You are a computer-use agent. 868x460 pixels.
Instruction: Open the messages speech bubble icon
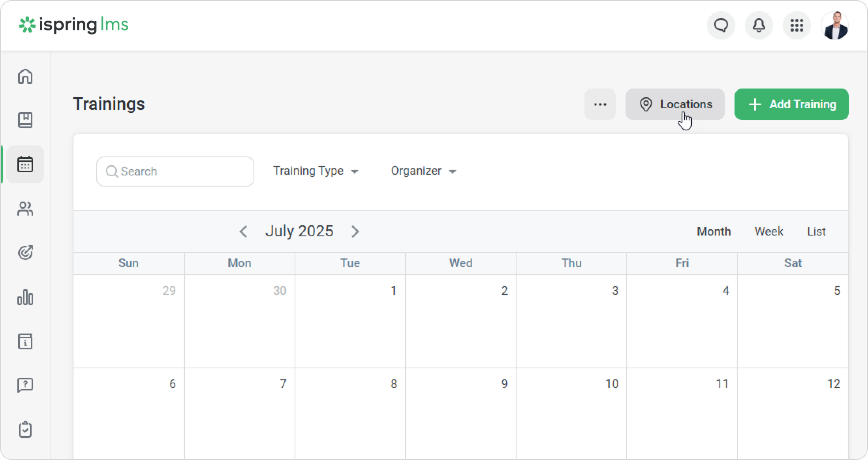(x=721, y=26)
